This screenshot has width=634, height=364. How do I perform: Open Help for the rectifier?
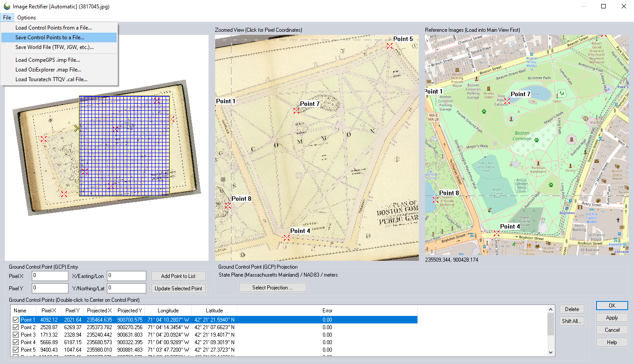(x=612, y=342)
